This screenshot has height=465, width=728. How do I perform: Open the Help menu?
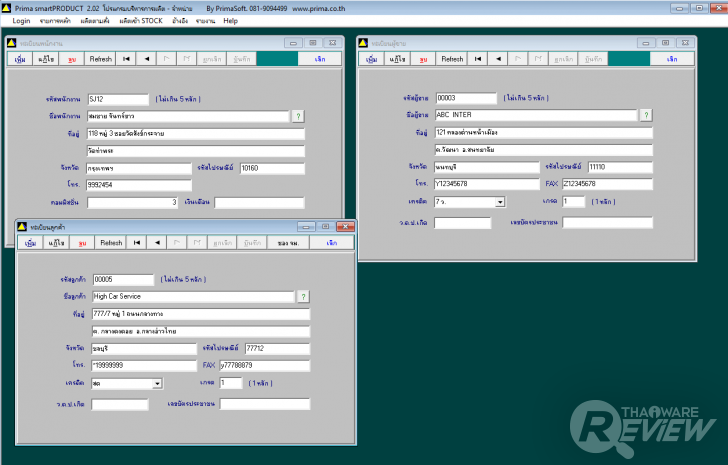pyautogui.click(x=230, y=21)
